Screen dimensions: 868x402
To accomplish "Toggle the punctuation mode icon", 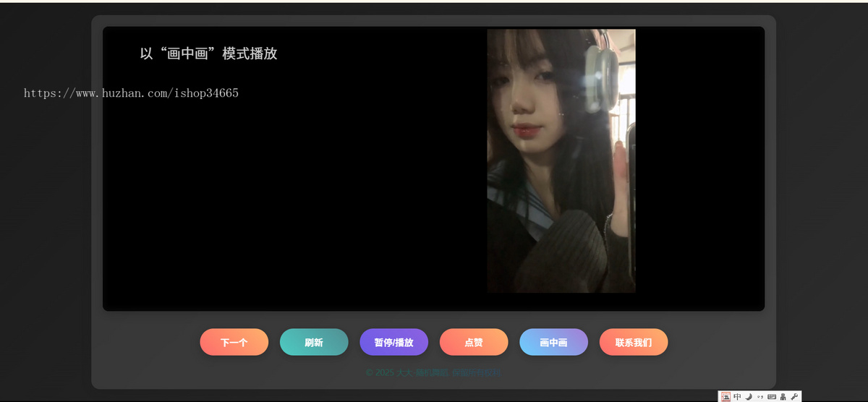I will pos(760,396).
